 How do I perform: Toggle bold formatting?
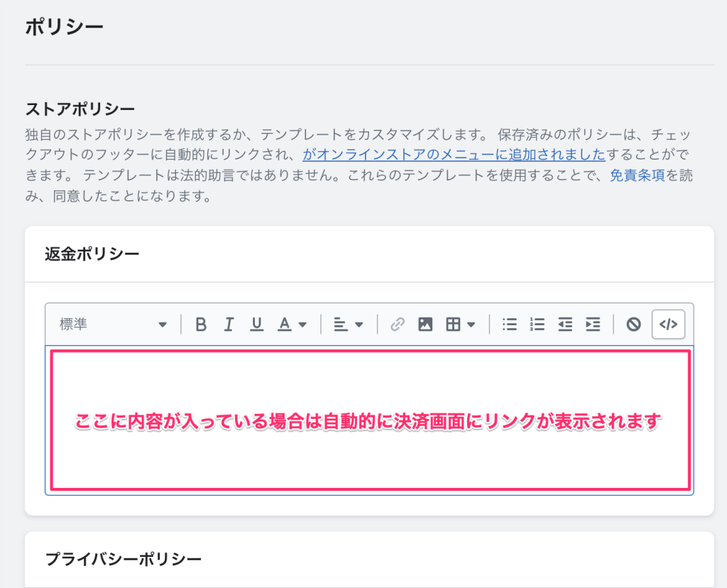coord(200,324)
